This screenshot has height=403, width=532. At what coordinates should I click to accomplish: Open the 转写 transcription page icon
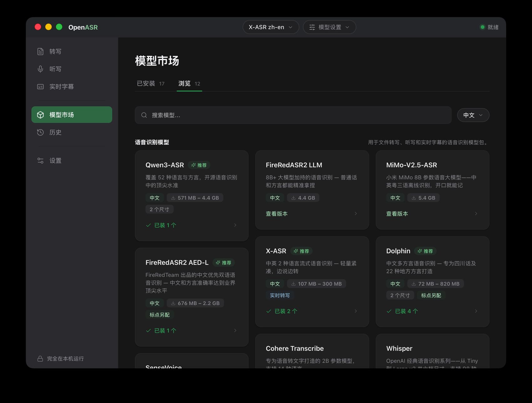40,51
